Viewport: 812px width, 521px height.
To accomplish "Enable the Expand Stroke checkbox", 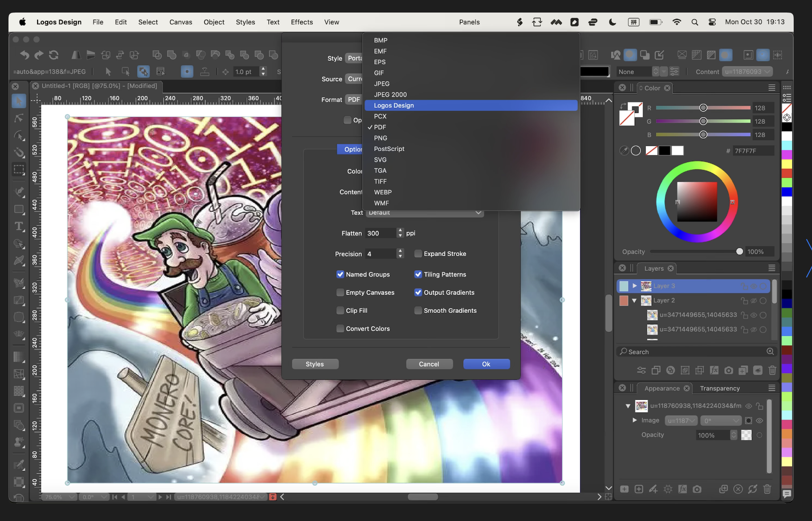I will pos(418,254).
